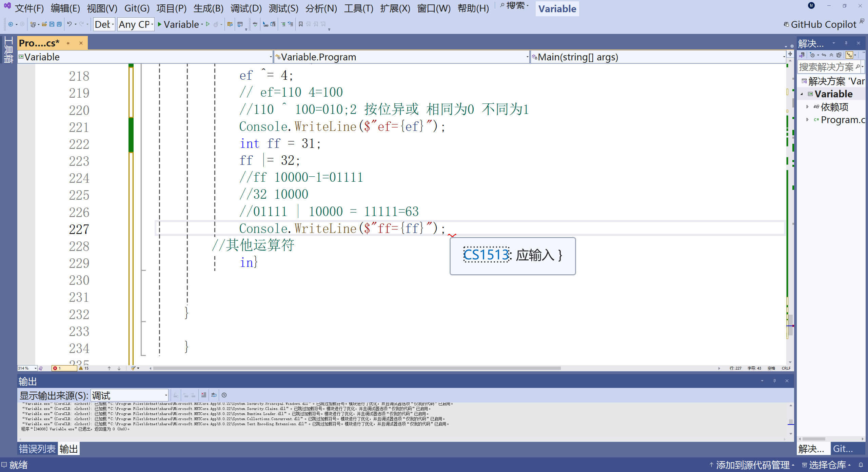Click the Undo toolbar icon
Viewport: 868px width, 472px height.
click(x=70, y=24)
